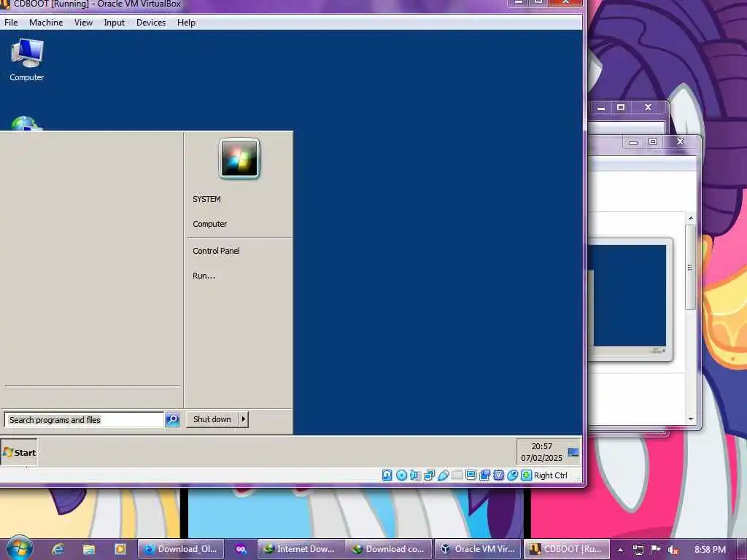Open the Machine menu
Image resolution: width=747 pixels, height=560 pixels.
(46, 23)
